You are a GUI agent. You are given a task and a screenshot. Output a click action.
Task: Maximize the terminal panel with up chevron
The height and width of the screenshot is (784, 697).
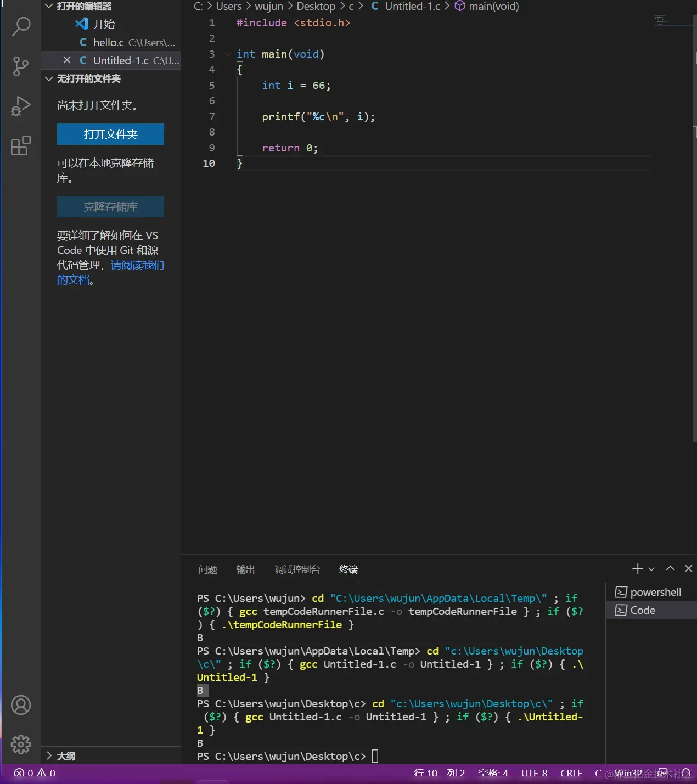(670, 568)
